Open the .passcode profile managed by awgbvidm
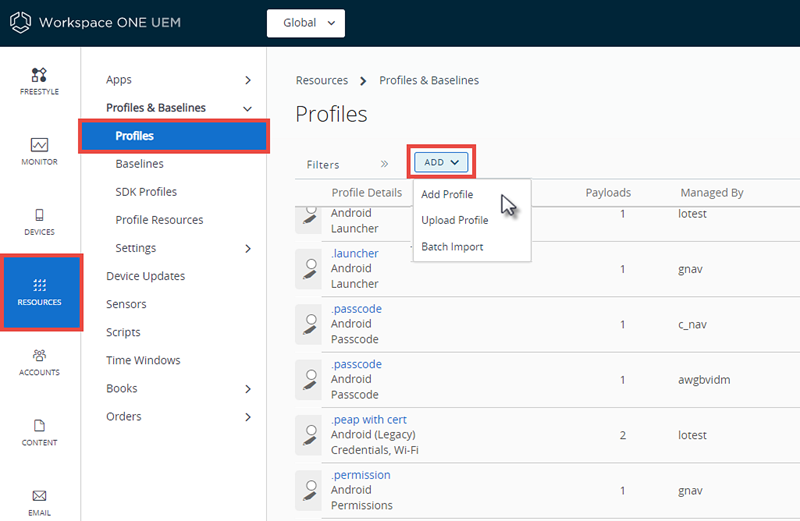Image resolution: width=800 pixels, height=521 pixels. pyautogui.click(x=356, y=364)
